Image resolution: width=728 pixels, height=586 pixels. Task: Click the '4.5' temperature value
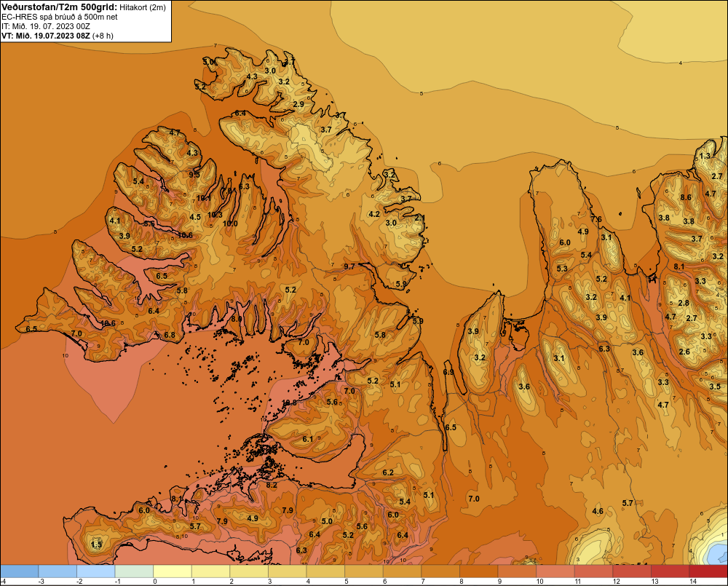pyautogui.click(x=195, y=217)
